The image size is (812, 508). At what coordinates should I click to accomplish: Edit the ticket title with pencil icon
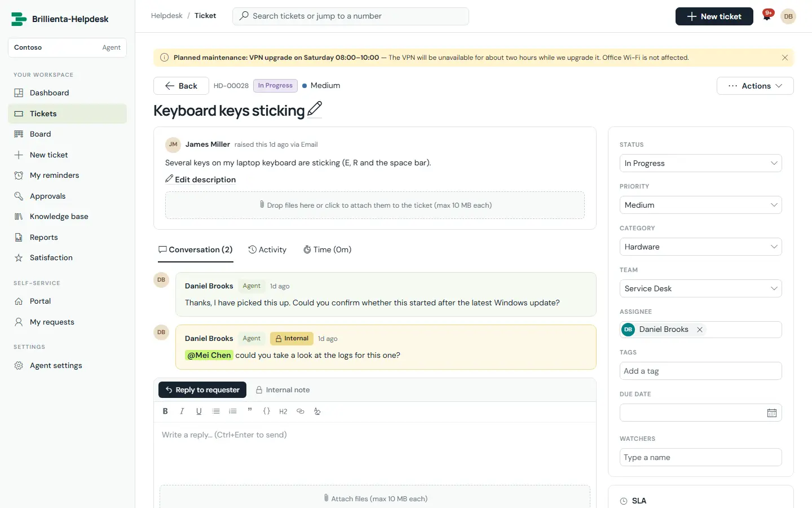coord(315,109)
